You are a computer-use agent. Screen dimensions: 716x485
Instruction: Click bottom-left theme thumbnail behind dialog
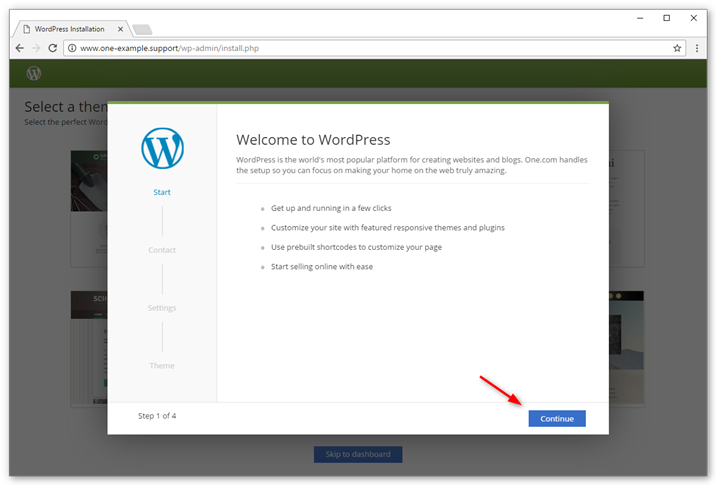pos(89,348)
